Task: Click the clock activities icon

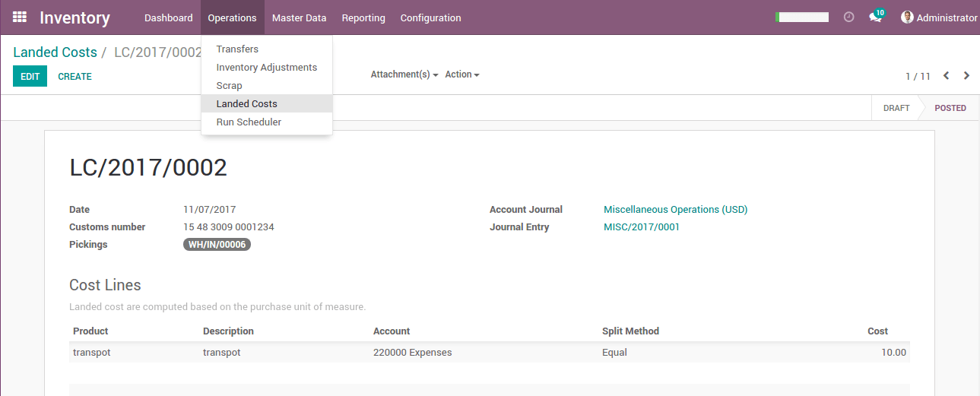Action: pyautogui.click(x=849, y=17)
